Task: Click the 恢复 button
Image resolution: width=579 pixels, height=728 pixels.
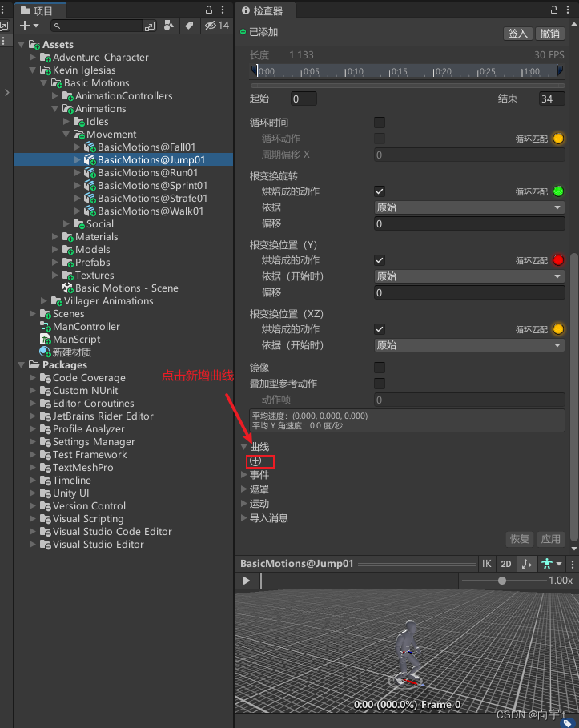Action: click(x=520, y=539)
